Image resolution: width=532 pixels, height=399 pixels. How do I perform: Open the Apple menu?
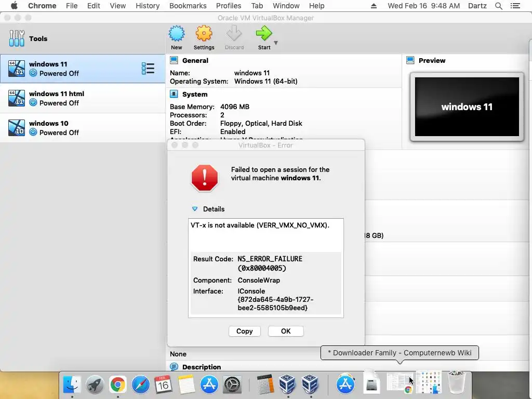[14, 6]
